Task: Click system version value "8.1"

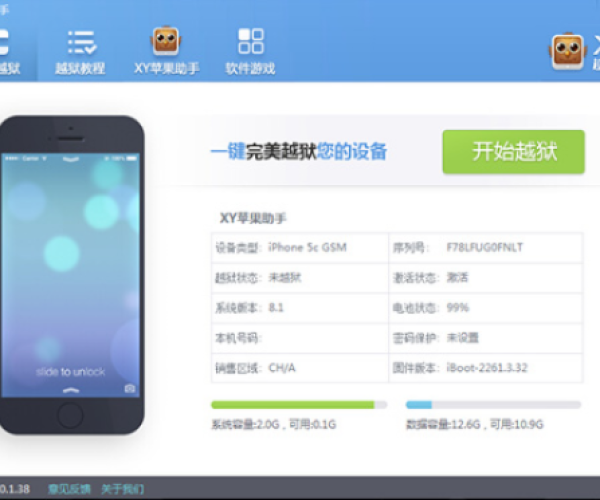Action: point(276,308)
